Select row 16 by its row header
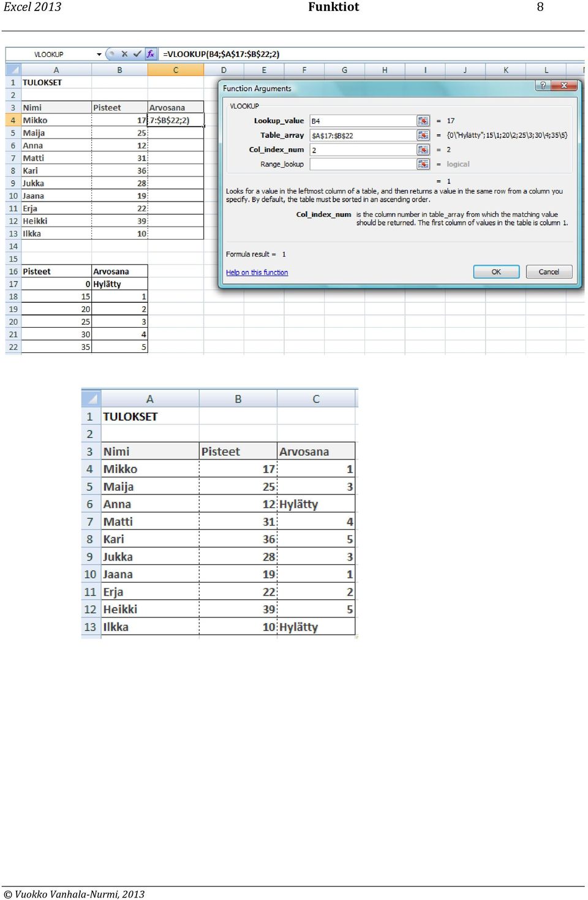 (13, 271)
